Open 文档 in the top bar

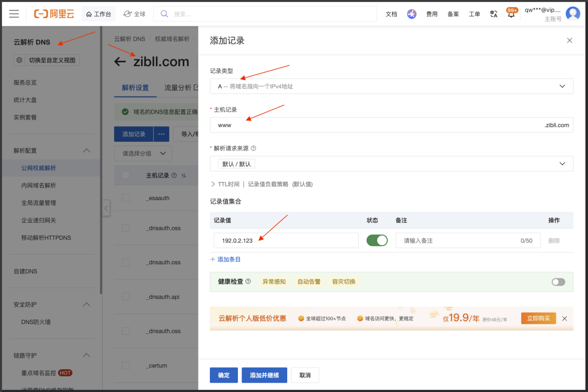[x=391, y=14]
